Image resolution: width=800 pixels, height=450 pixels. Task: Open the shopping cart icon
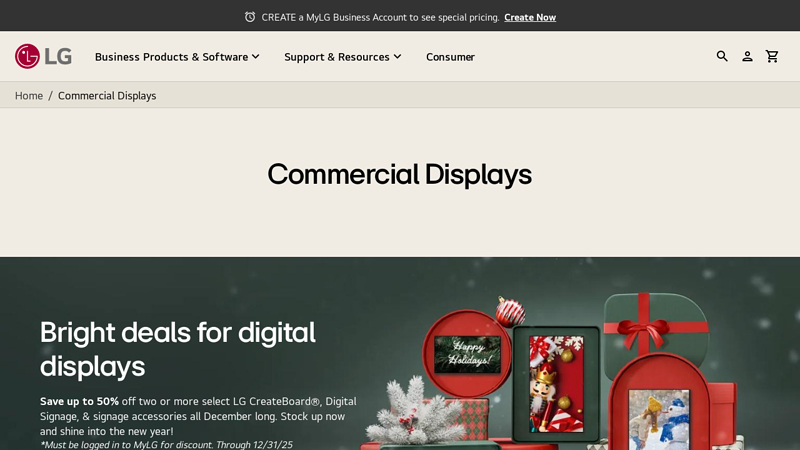point(772,56)
